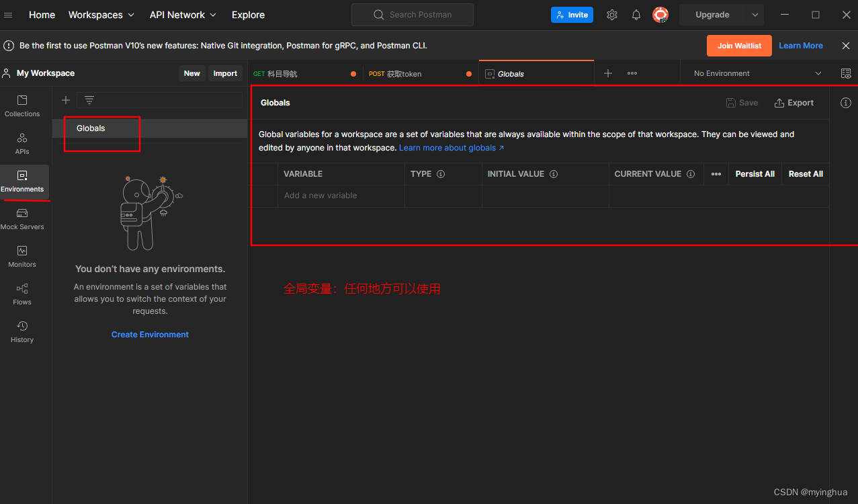
Task: Open notifications bell icon
Action: click(636, 15)
